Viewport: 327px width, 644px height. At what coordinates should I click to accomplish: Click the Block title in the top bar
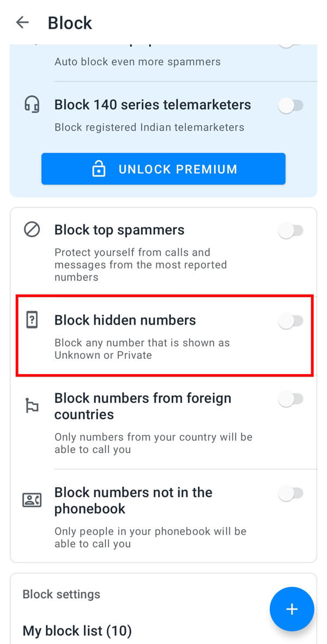[x=70, y=22]
